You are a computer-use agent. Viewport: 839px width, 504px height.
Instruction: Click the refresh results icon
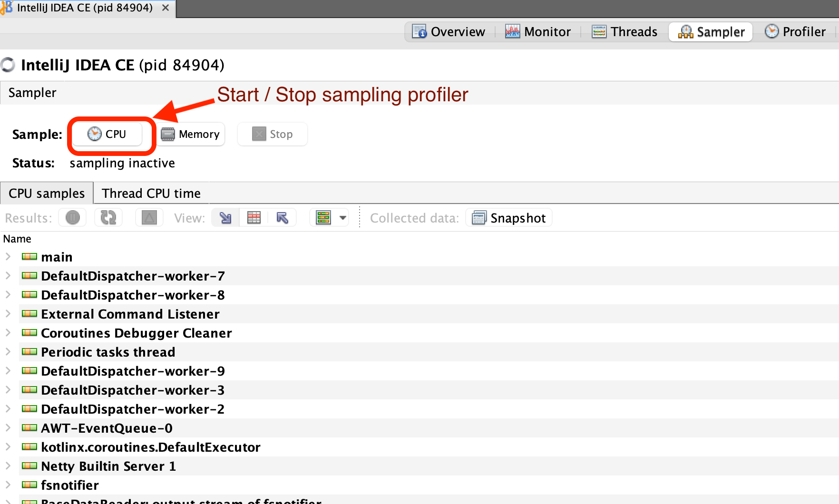(x=108, y=218)
